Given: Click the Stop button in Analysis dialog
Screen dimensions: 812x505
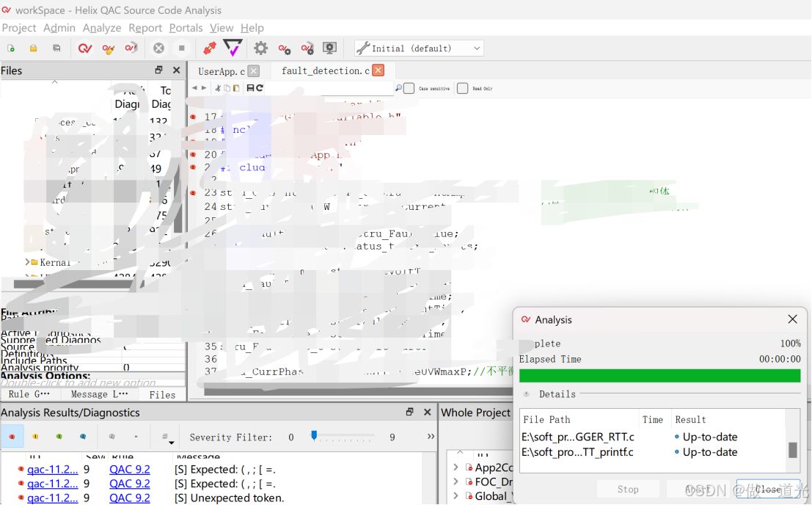Looking at the screenshot, I should pos(628,489).
